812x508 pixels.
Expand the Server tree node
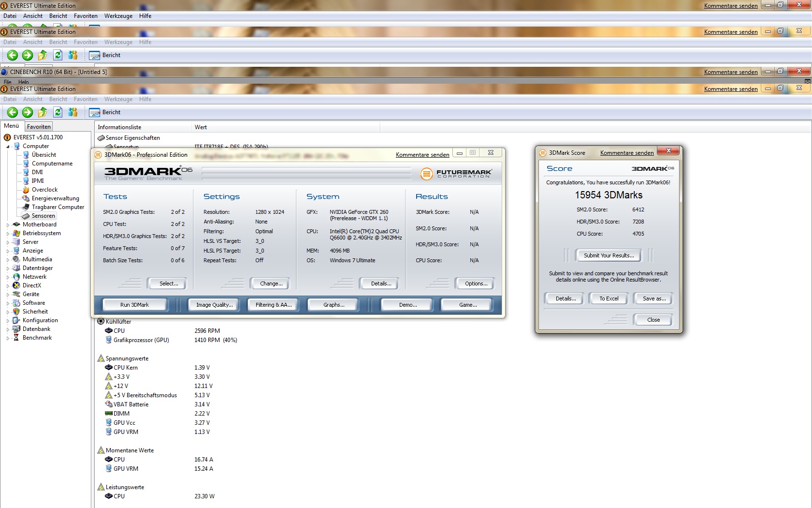8,242
